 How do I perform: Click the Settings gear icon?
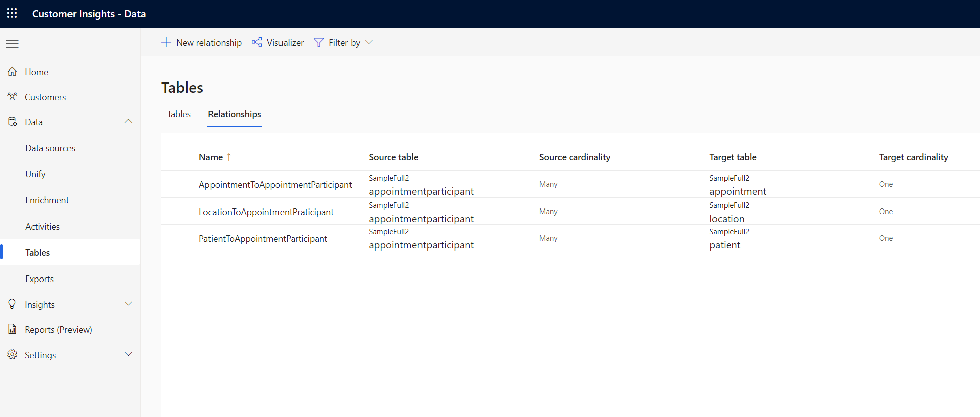click(12, 355)
